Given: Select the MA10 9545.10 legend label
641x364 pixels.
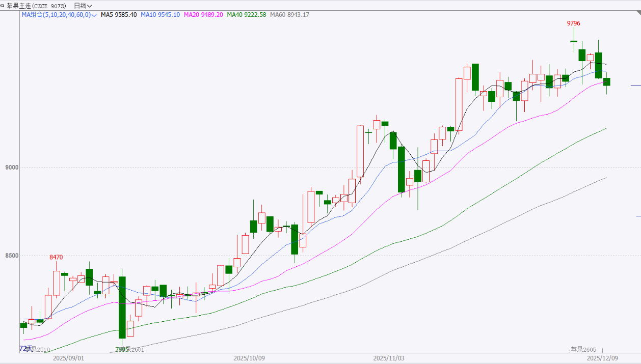Looking at the screenshot, I should click(x=162, y=15).
